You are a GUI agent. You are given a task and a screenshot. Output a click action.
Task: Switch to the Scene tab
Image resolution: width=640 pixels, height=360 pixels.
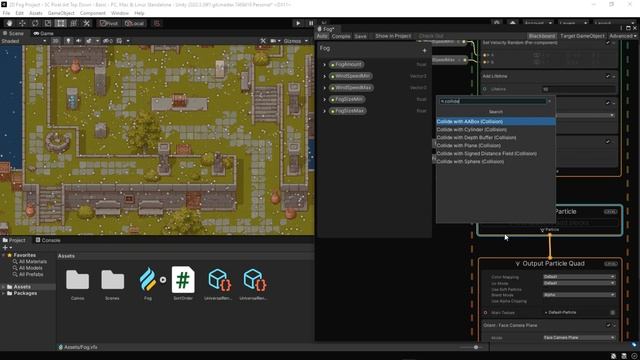pyautogui.click(x=13, y=33)
